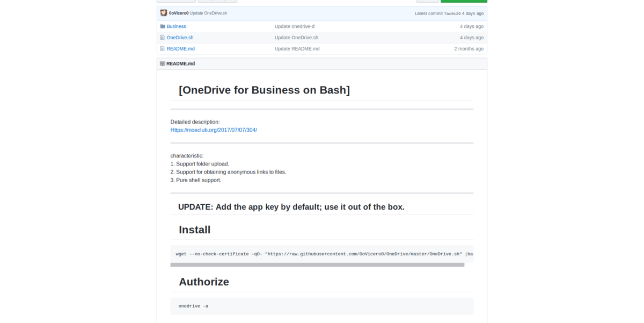Screen dimensions: 644x323
Task: Open latest commit message next to author name
Action: click(208, 13)
